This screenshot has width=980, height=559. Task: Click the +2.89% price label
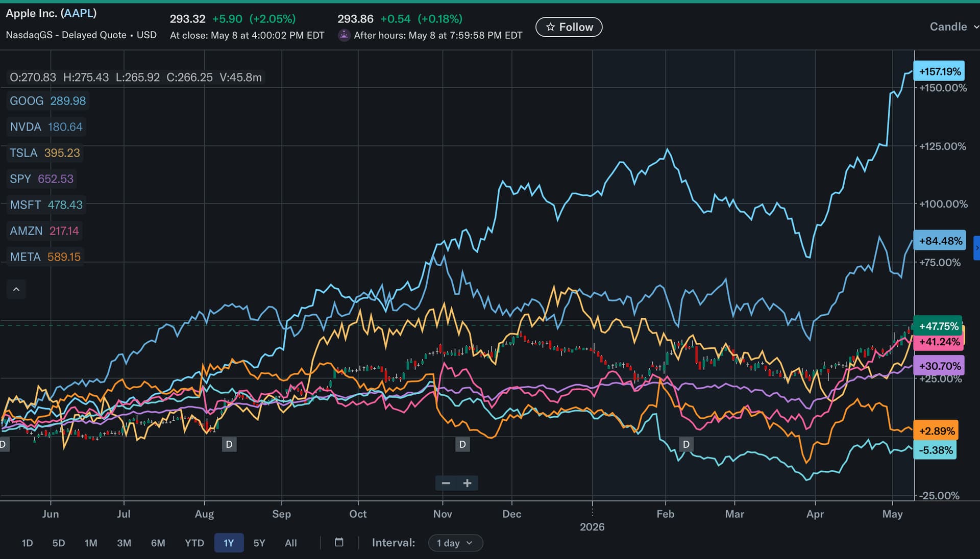tap(936, 431)
